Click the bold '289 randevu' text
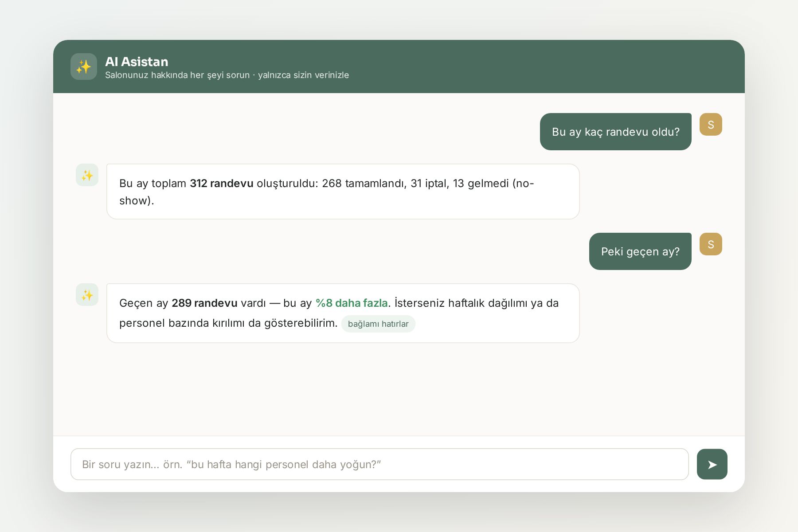Image resolution: width=798 pixels, height=532 pixels. click(204, 303)
